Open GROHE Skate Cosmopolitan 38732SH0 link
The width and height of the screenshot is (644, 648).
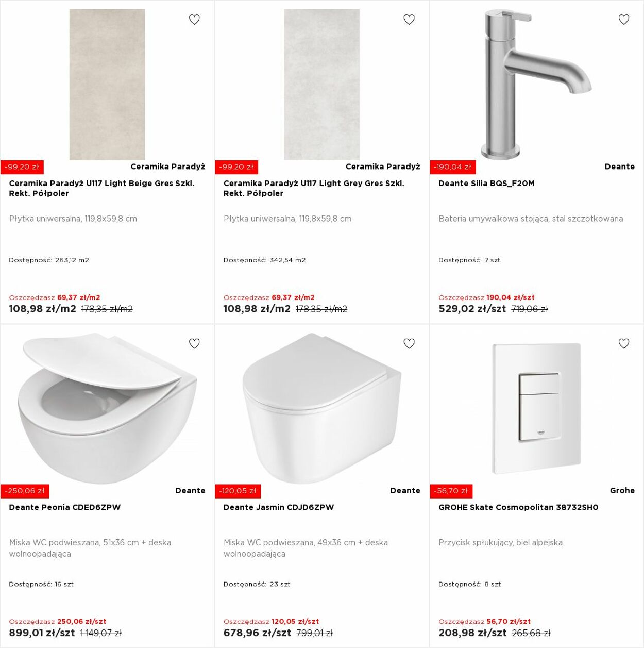coord(518,507)
